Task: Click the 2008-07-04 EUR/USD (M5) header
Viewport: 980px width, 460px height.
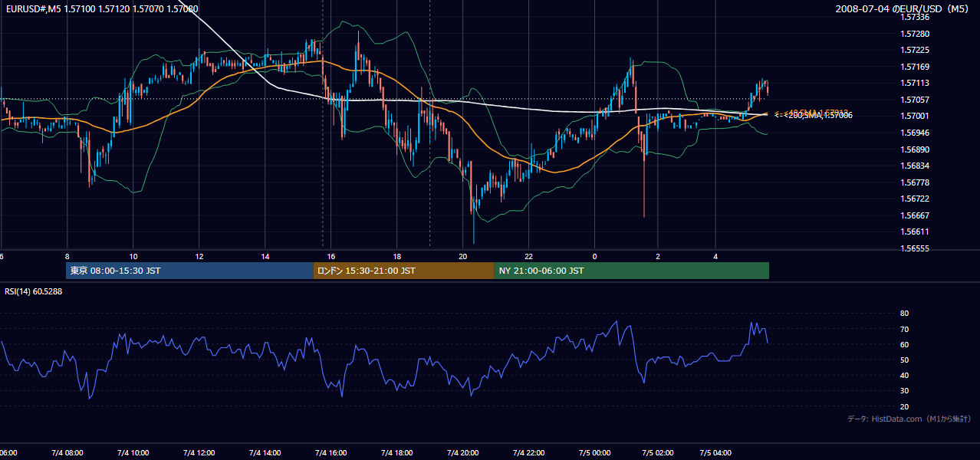Action: click(x=901, y=9)
